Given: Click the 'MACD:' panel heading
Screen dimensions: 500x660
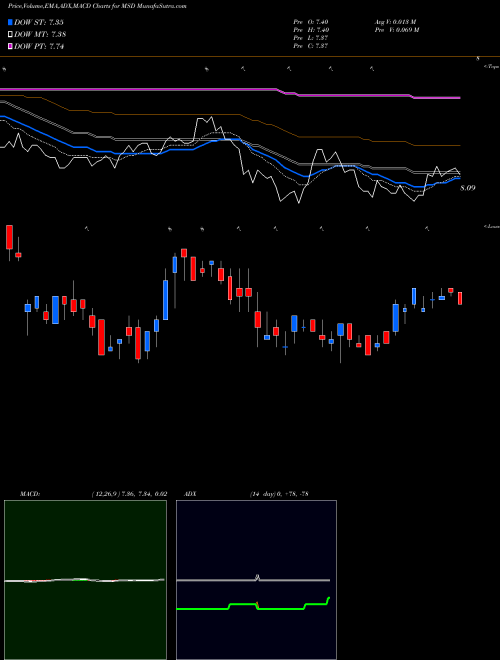Looking at the screenshot, I should [x=30, y=494].
